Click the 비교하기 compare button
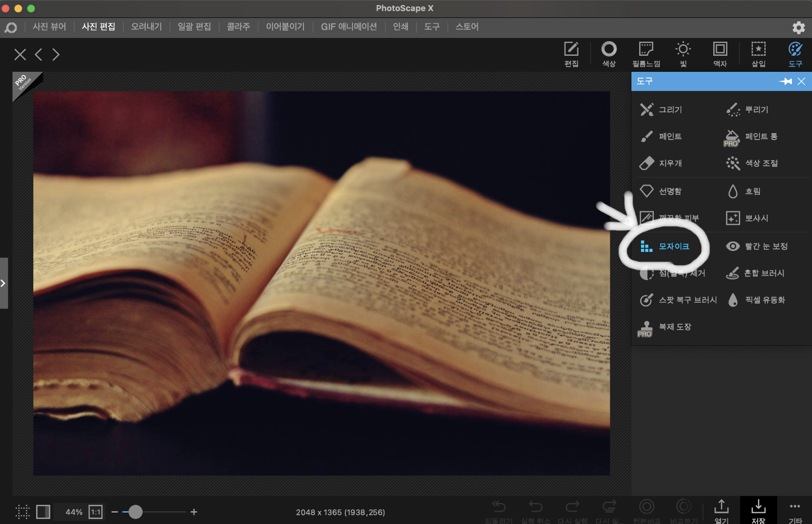The height and width of the screenshot is (524, 812). (684, 511)
